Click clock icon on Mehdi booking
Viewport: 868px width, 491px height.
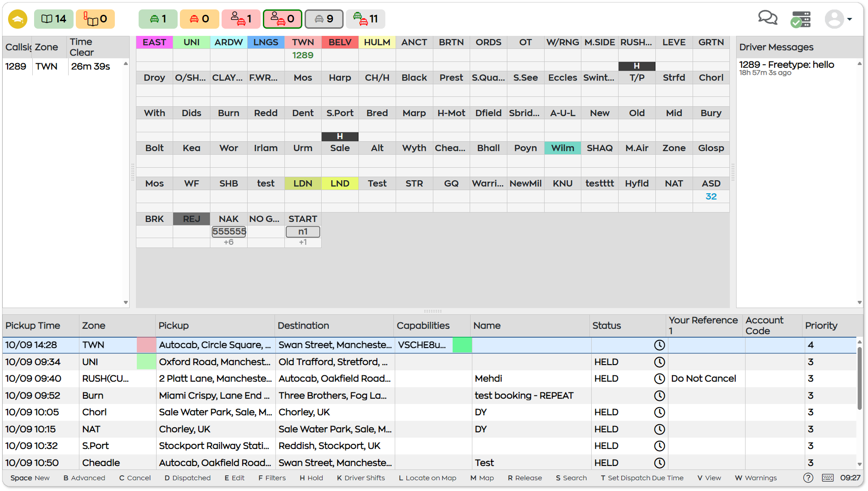[x=659, y=378]
